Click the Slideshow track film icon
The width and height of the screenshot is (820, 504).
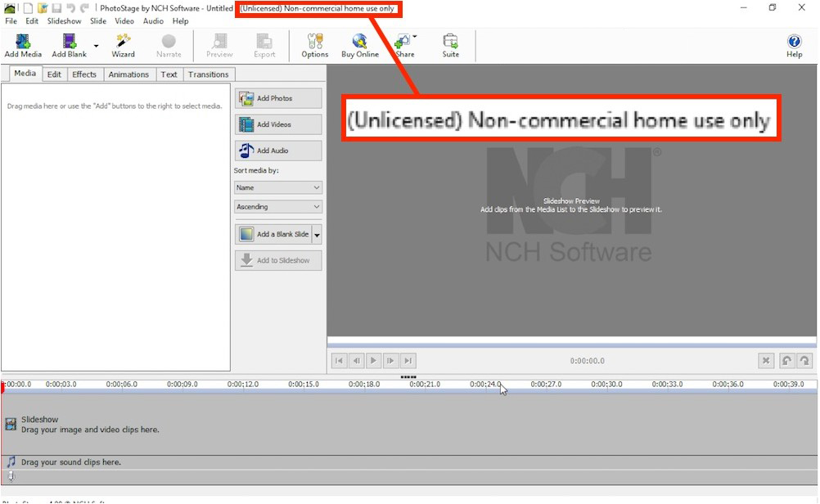click(x=11, y=424)
